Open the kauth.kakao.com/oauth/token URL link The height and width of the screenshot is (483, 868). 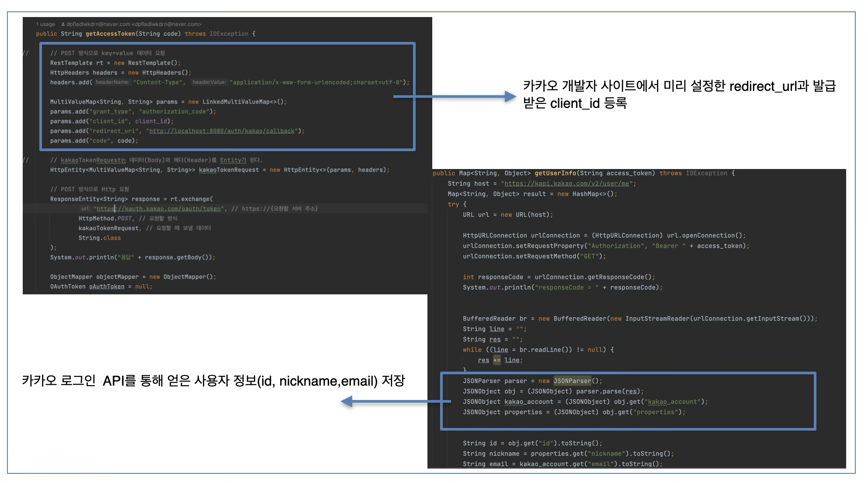click(159, 209)
